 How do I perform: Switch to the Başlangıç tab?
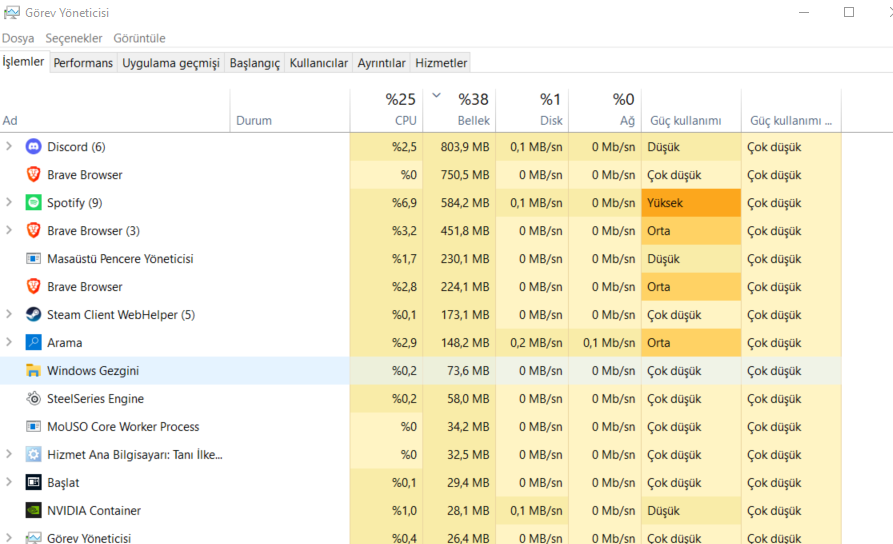click(x=255, y=63)
